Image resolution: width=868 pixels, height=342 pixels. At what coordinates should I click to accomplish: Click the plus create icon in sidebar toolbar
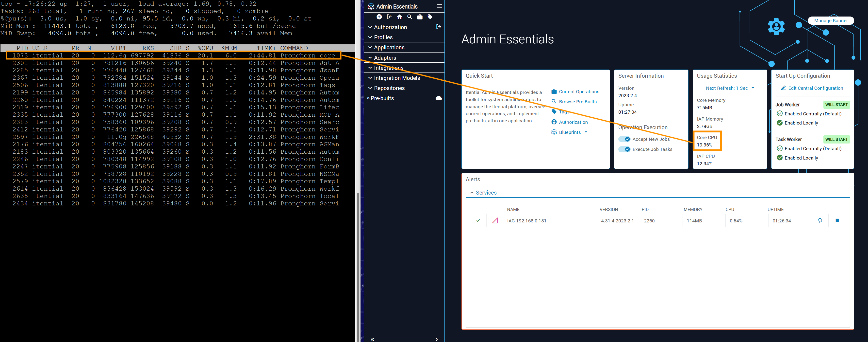click(379, 17)
